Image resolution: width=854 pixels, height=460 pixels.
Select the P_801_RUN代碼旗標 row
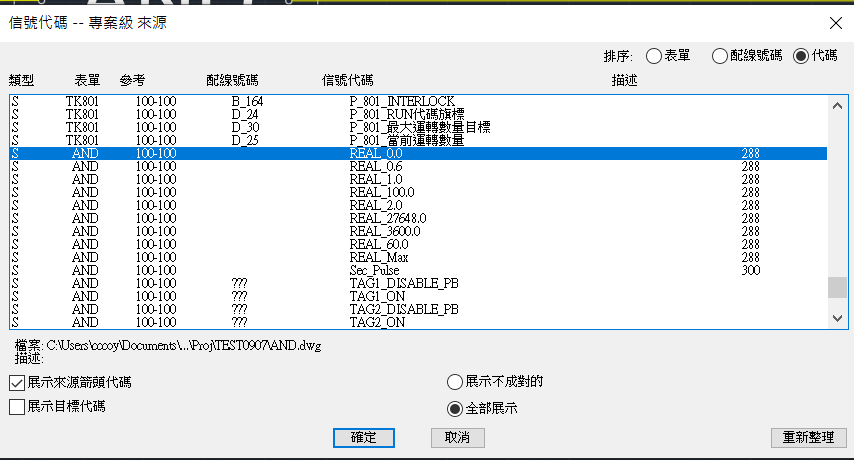[418, 114]
